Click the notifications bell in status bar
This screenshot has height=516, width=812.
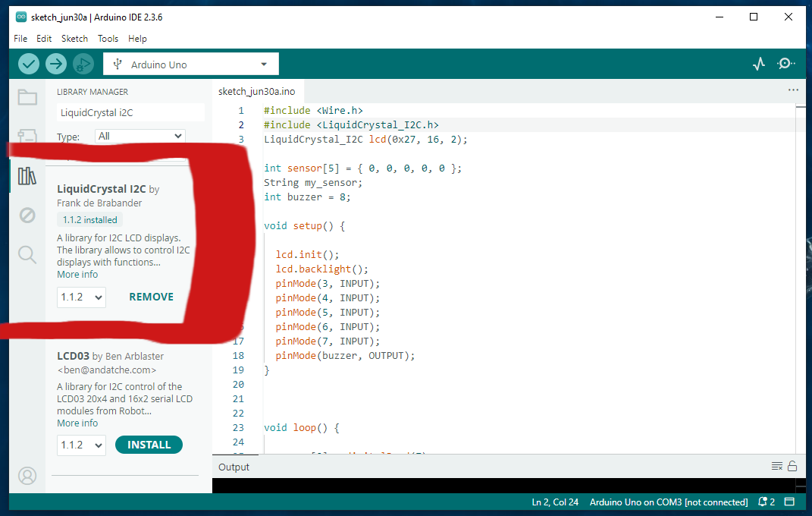coord(767,502)
